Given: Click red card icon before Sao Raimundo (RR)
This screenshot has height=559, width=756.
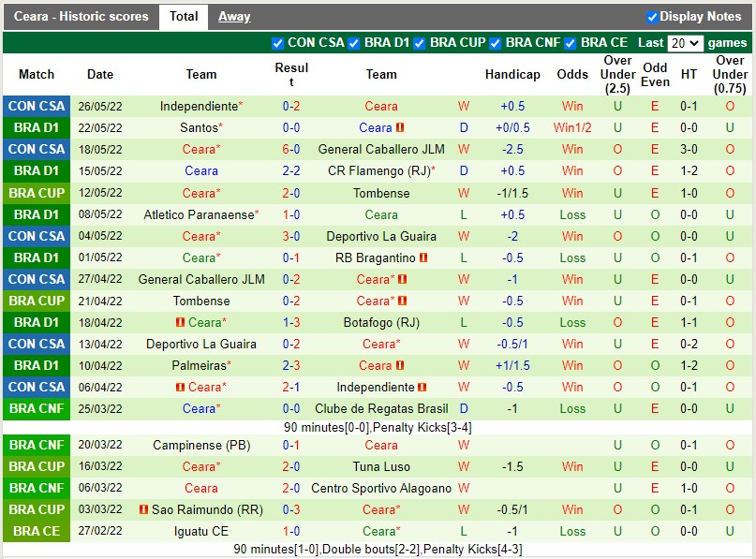Looking at the screenshot, I should [x=143, y=509].
